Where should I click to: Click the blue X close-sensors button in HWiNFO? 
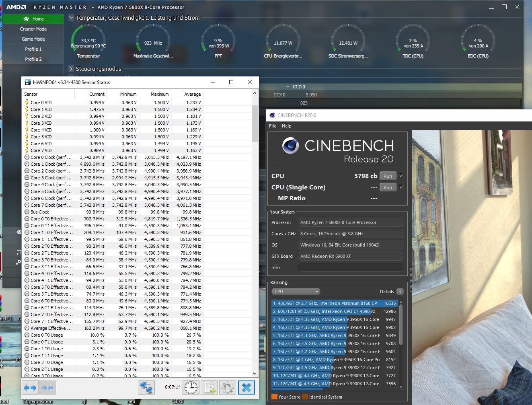coord(246,388)
